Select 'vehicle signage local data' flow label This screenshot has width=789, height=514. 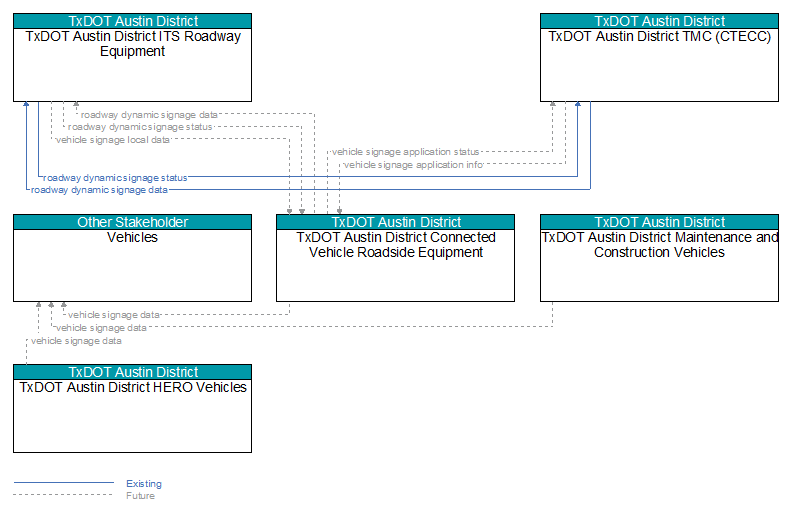[x=113, y=140]
